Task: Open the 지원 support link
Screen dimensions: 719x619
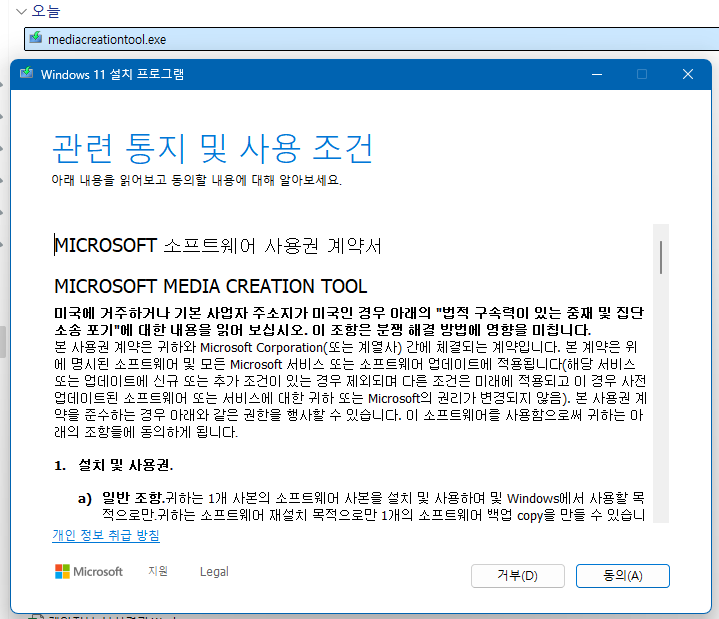Action: pos(158,571)
